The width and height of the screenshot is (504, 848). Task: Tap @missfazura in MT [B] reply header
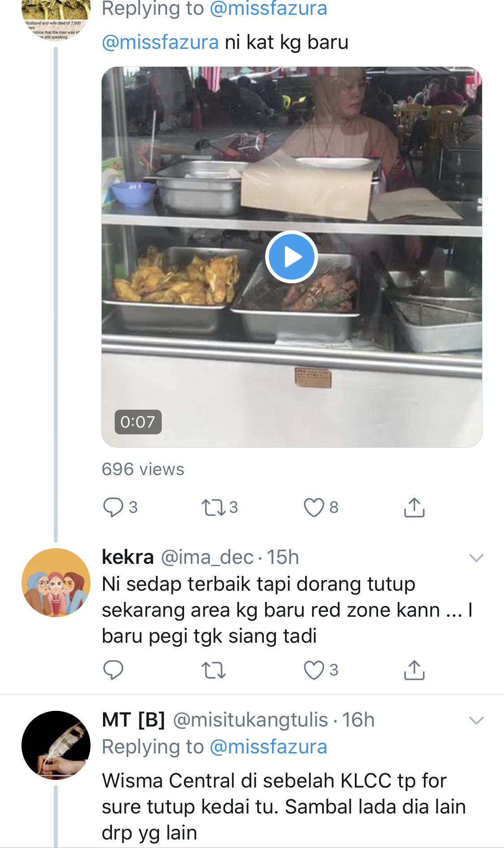click(x=268, y=747)
